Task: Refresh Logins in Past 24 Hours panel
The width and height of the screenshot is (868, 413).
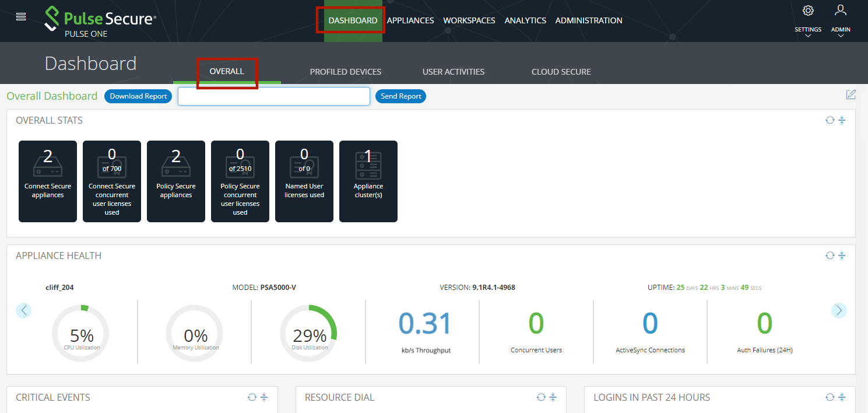Action: tap(830, 397)
